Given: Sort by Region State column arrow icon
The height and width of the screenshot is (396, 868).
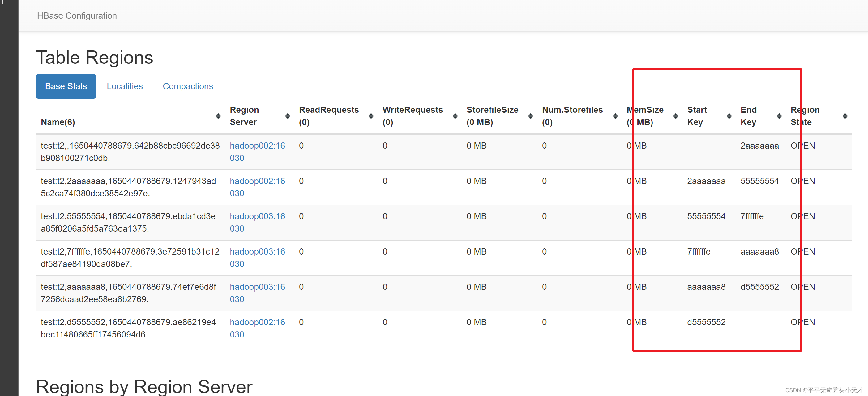Looking at the screenshot, I should coord(845,116).
